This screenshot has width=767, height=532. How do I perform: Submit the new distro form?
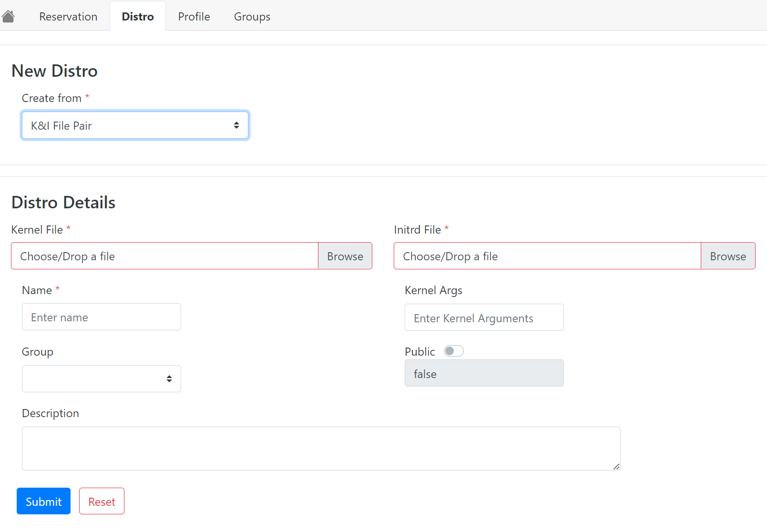(43, 501)
